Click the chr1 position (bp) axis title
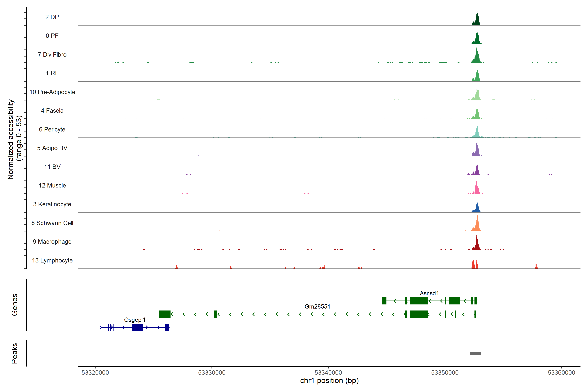The height and width of the screenshot is (392, 588). (329, 381)
